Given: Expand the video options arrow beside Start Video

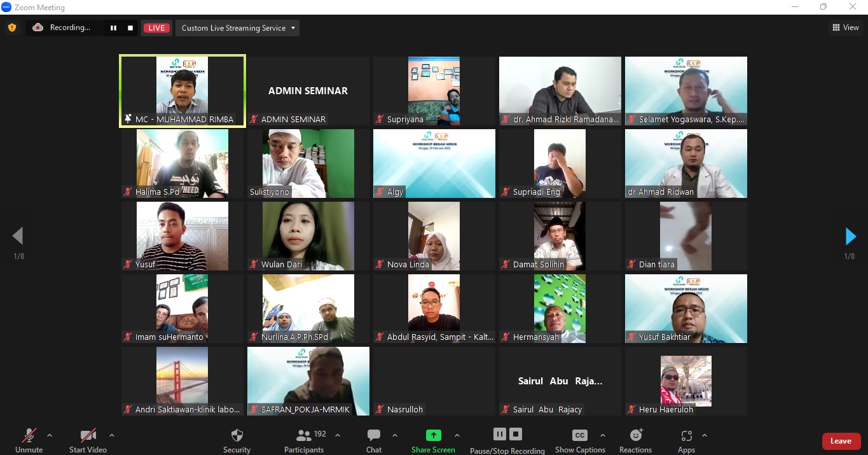Looking at the screenshot, I should pyautogui.click(x=112, y=436).
